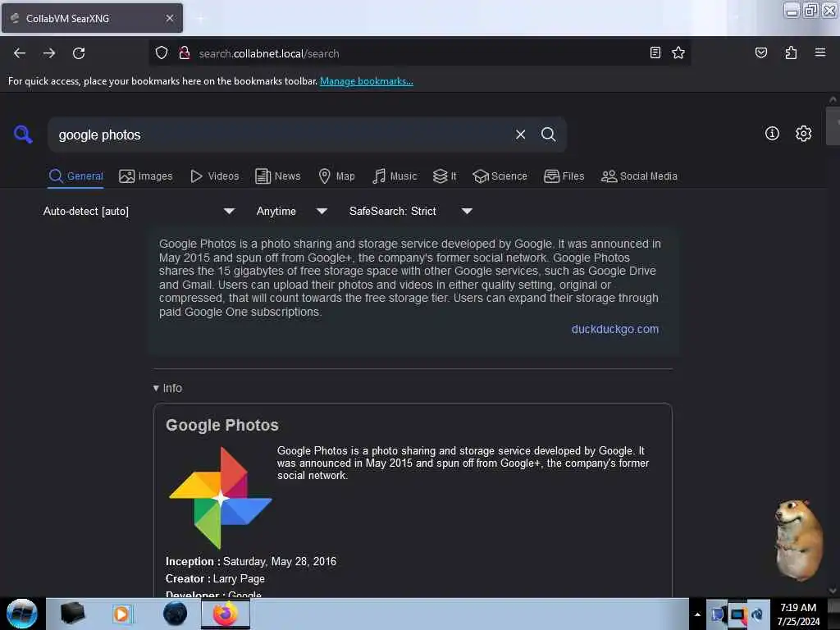Viewport: 840px width, 630px height.
Task: Collapse the Info section triangle
Action: tap(156, 388)
